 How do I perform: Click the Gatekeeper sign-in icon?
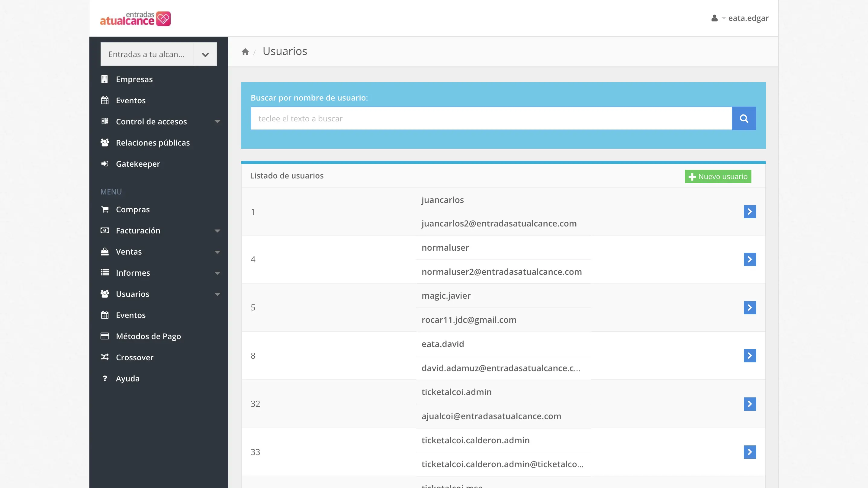(104, 164)
